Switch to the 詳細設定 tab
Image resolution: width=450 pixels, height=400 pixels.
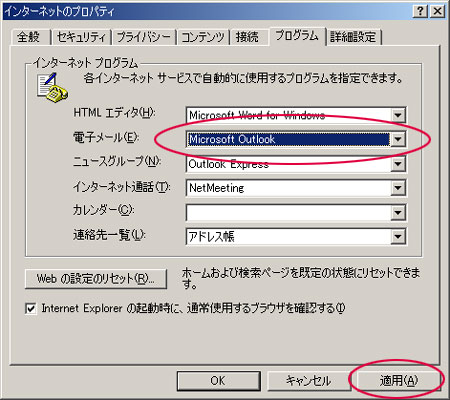click(353, 37)
